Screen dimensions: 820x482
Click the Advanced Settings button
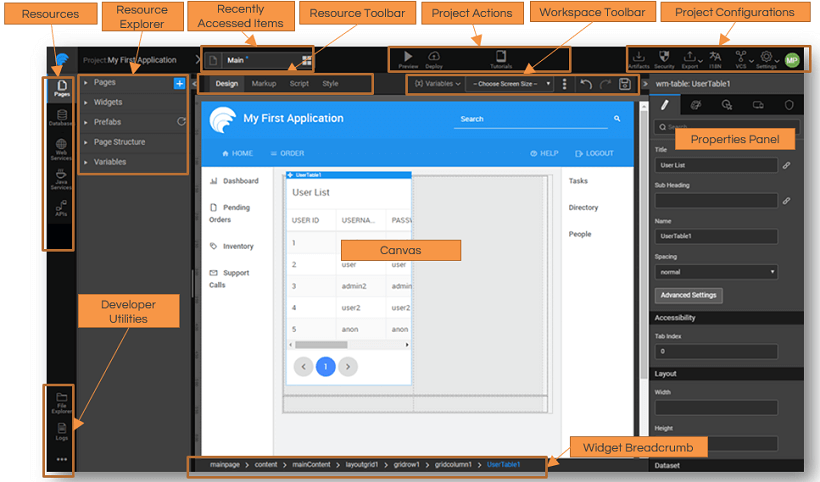(x=688, y=295)
